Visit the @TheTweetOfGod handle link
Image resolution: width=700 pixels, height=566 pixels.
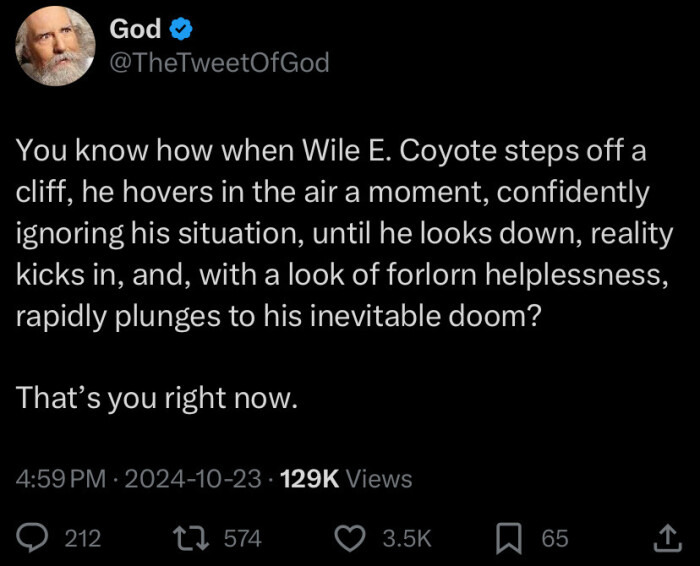click(219, 64)
